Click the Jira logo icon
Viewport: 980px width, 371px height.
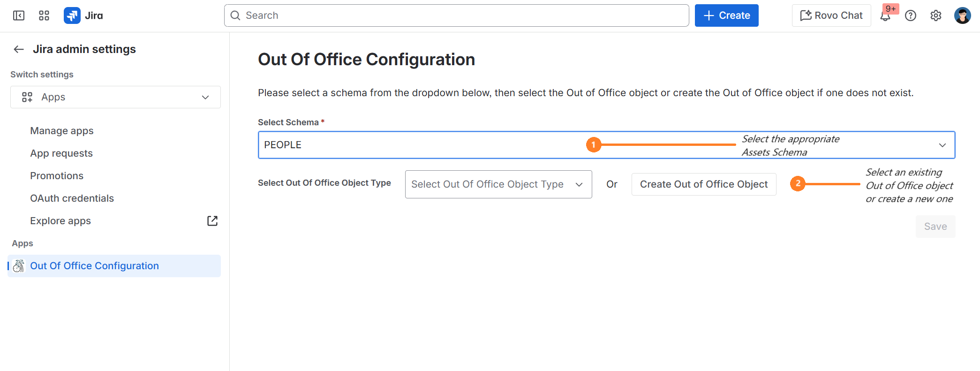pyautogui.click(x=72, y=15)
